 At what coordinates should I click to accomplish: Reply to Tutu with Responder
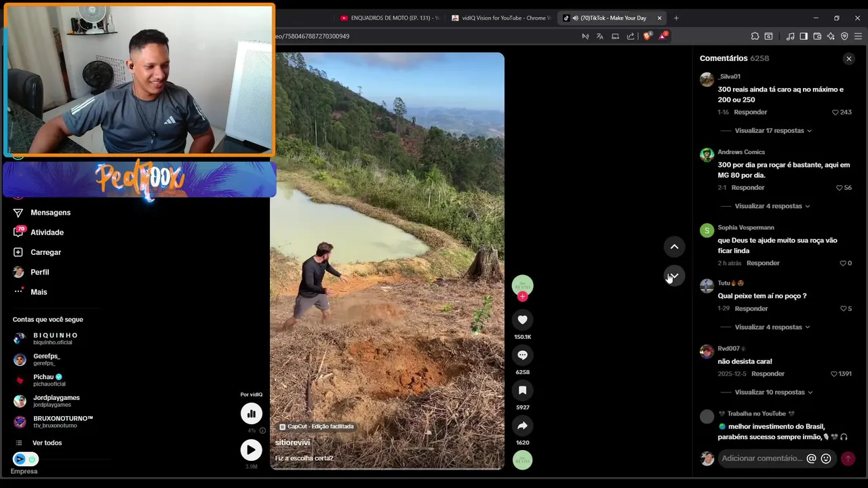[x=751, y=308]
